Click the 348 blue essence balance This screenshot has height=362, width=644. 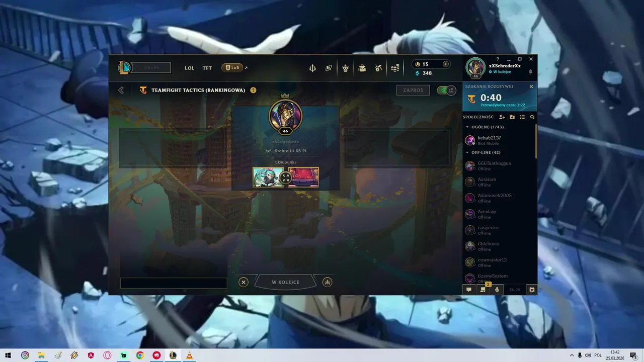427,73
